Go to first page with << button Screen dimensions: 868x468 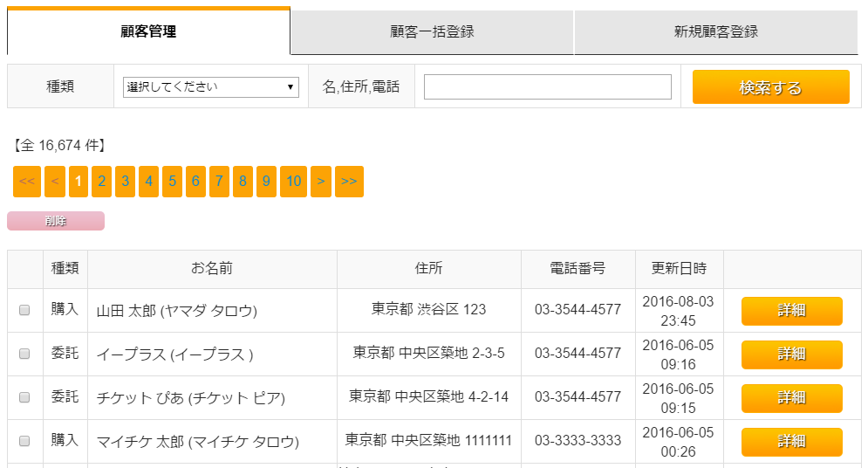click(x=26, y=182)
